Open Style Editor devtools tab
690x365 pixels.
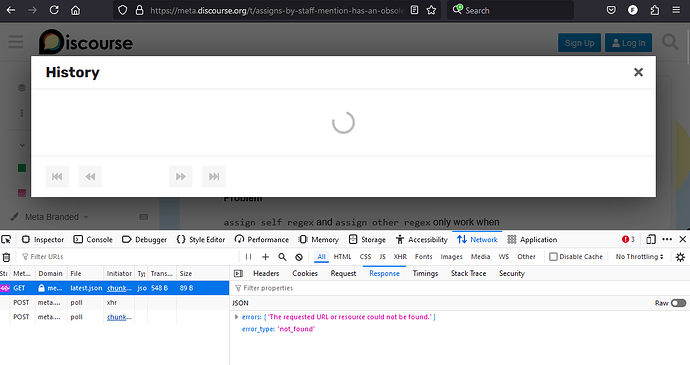point(201,240)
